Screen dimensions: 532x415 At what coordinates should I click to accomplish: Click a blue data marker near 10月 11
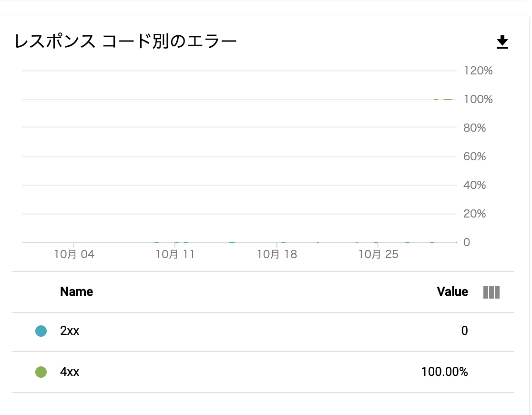coord(176,242)
